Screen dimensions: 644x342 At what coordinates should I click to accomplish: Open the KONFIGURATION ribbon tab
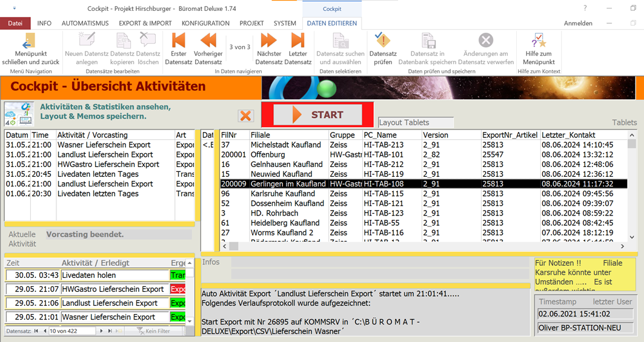(205, 24)
